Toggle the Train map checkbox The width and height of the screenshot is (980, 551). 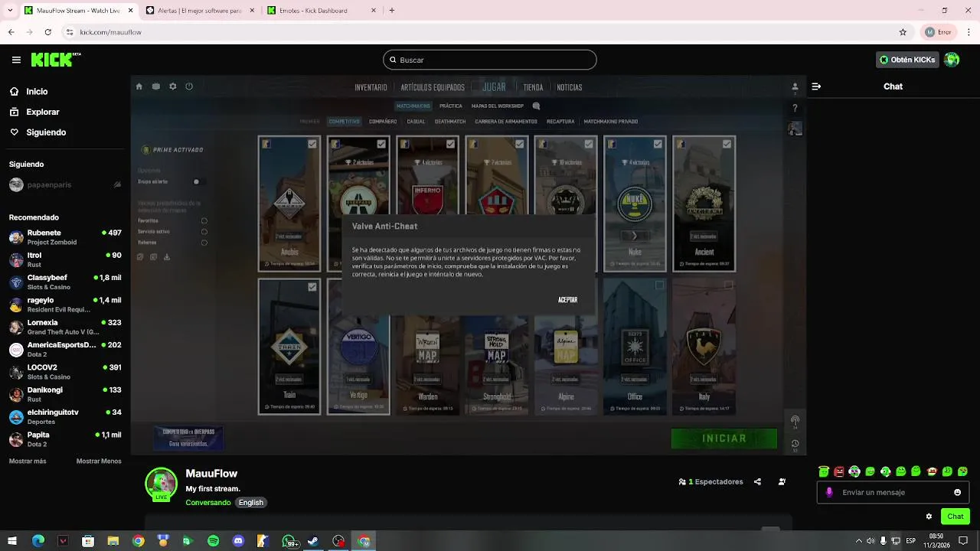point(312,287)
